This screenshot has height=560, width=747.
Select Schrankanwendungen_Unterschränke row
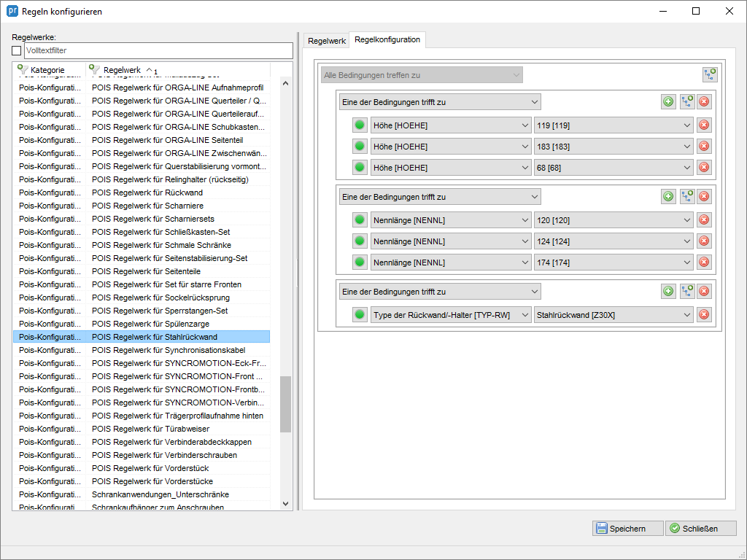[x=142, y=494]
